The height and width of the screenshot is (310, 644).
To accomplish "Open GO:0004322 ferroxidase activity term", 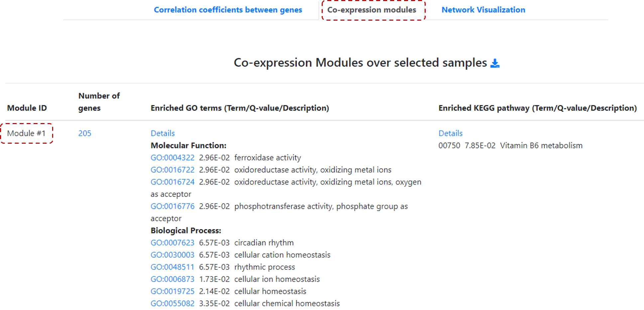I will pyautogui.click(x=172, y=158).
